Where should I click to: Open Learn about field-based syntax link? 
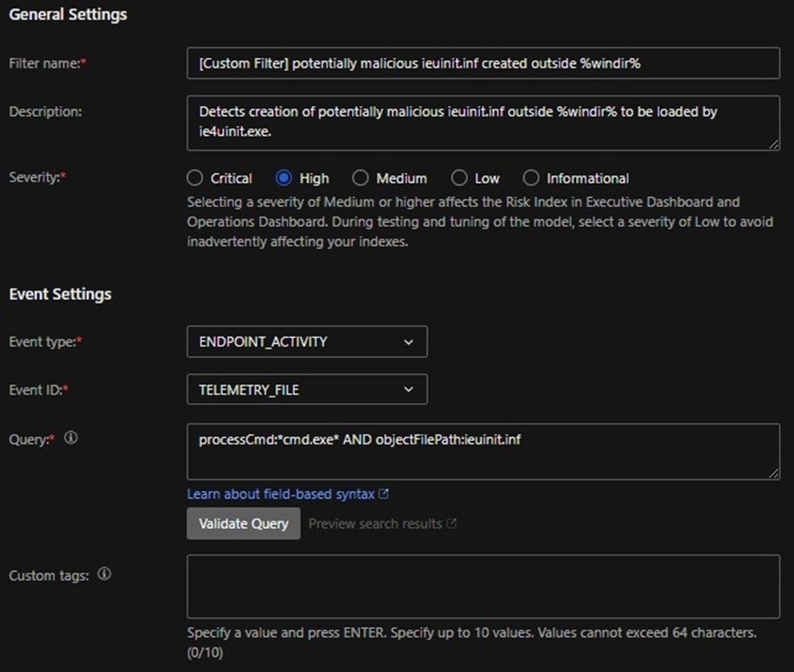click(x=280, y=495)
